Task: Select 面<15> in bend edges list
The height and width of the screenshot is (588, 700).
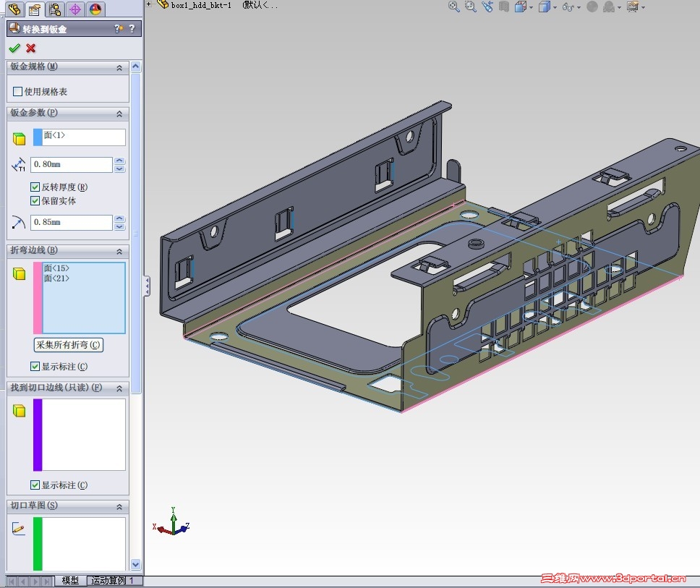Action: point(56,268)
